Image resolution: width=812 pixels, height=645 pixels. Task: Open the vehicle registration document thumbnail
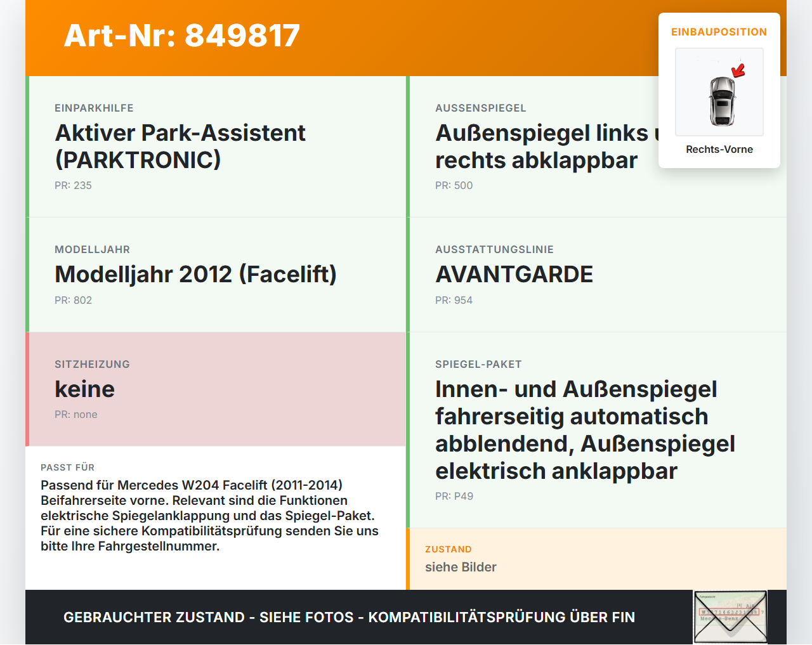tap(731, 617)
